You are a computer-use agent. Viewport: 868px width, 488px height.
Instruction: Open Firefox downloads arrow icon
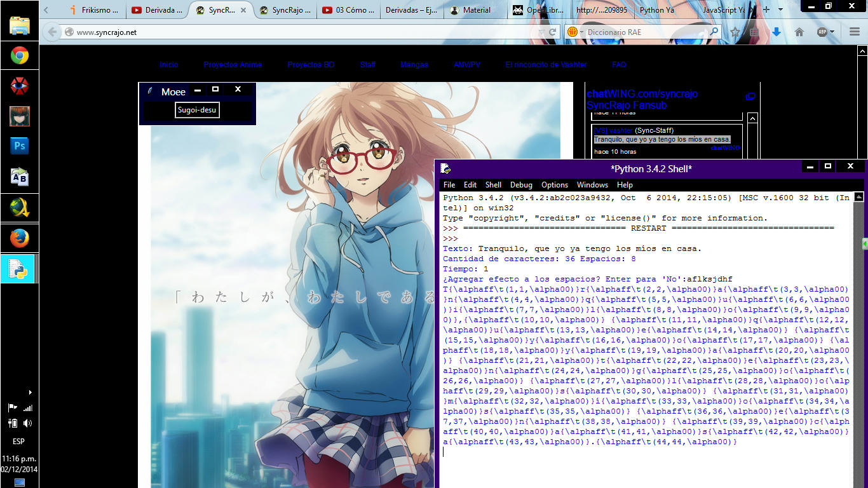[x=776, y=32]
